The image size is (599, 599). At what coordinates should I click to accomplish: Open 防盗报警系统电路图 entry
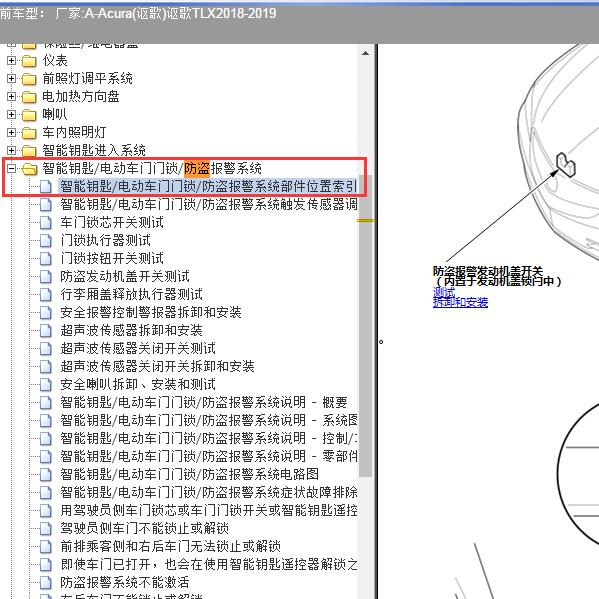click(189, 474)
